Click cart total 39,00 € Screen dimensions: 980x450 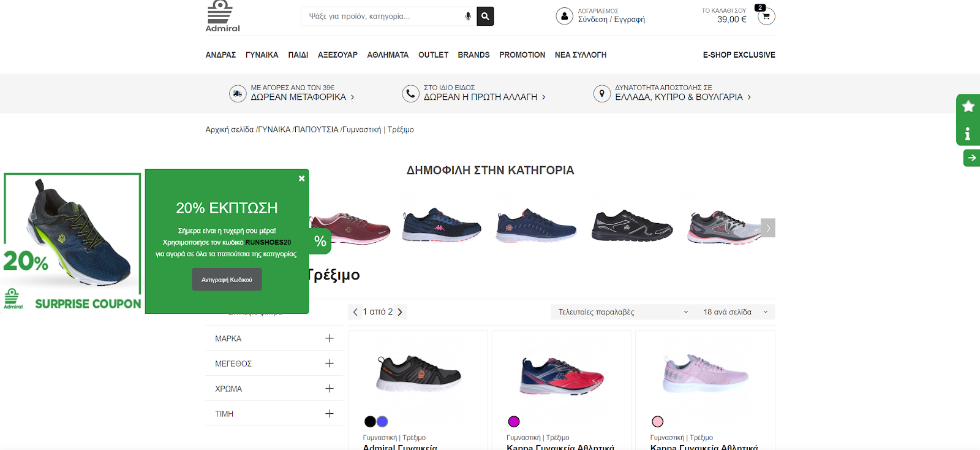point(731,20)
